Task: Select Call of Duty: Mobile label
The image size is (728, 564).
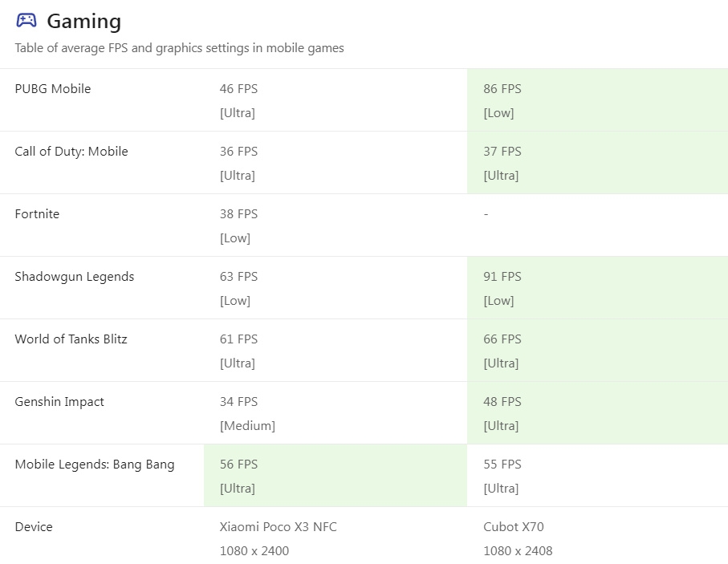Action: tap(71, 152)
